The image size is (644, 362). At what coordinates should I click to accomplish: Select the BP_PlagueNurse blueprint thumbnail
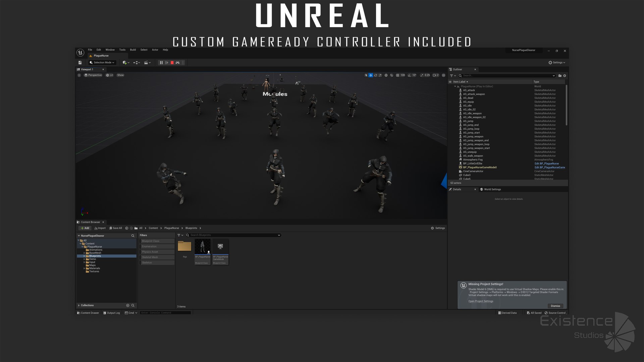tap(203, 252)
